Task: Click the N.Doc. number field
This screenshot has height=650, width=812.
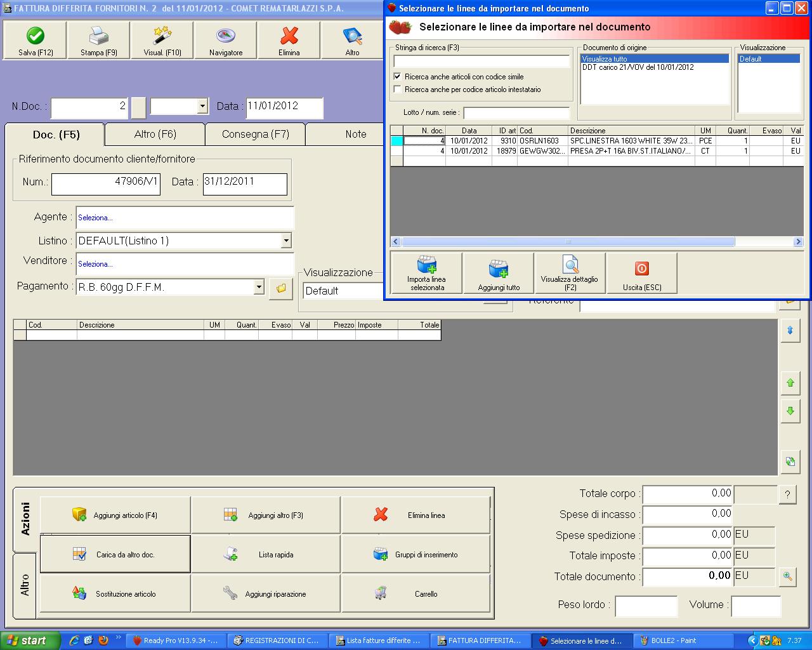Action: point(89,108)
